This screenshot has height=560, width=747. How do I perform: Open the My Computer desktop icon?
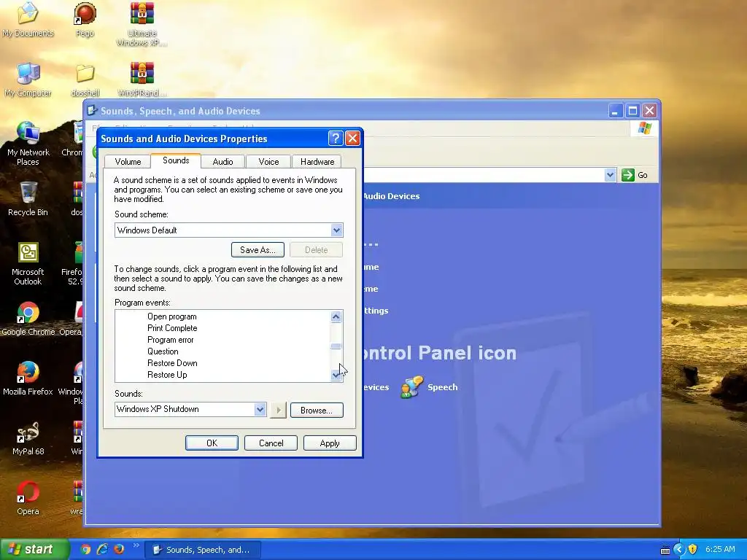click(28, 79)
